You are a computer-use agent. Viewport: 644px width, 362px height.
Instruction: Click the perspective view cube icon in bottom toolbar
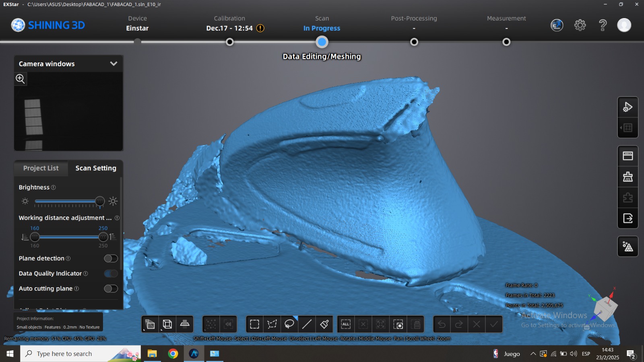[150, 324]
